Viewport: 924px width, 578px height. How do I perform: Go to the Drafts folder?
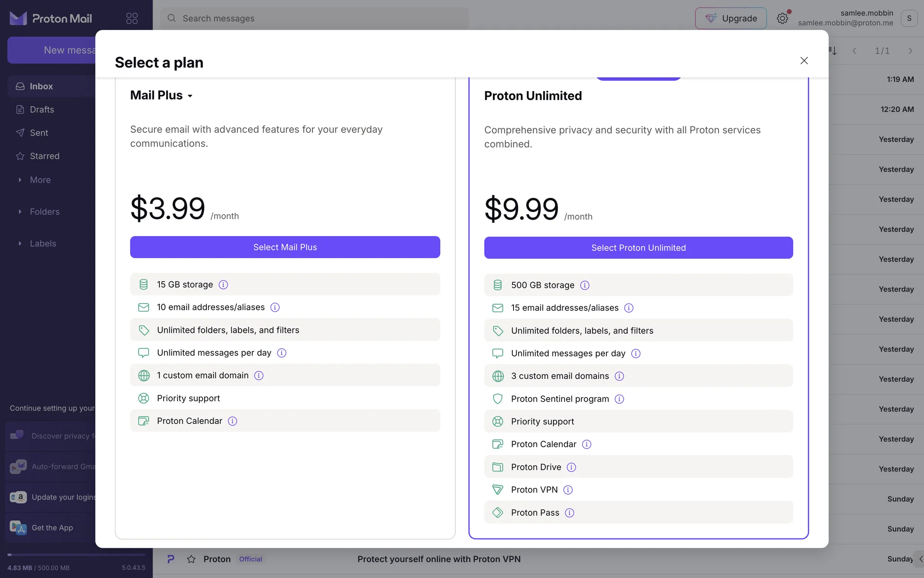(x=42, y=110)
